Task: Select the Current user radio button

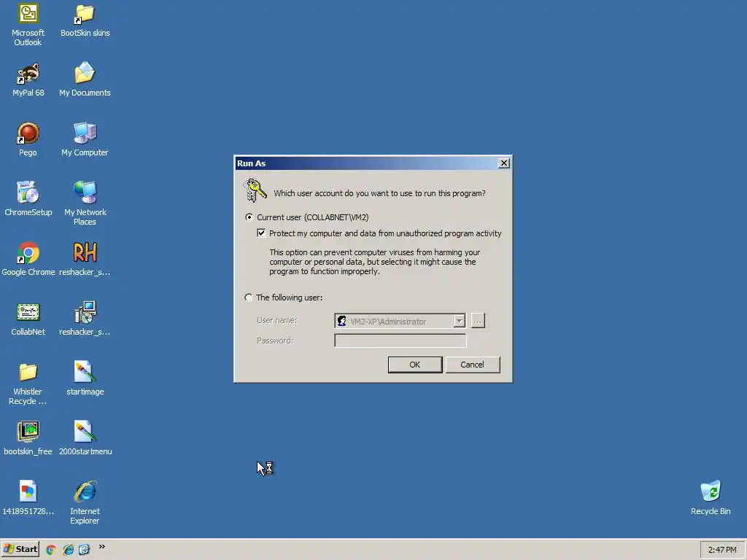Action: [x=249, y=217]
